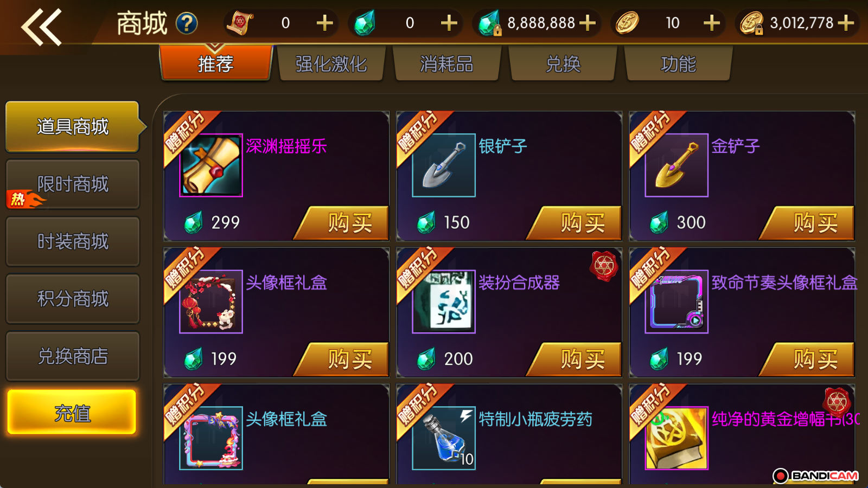Open the 功能 tab
Image resolution: width=868 pixels, height=488 pixels.
[678, 63]
